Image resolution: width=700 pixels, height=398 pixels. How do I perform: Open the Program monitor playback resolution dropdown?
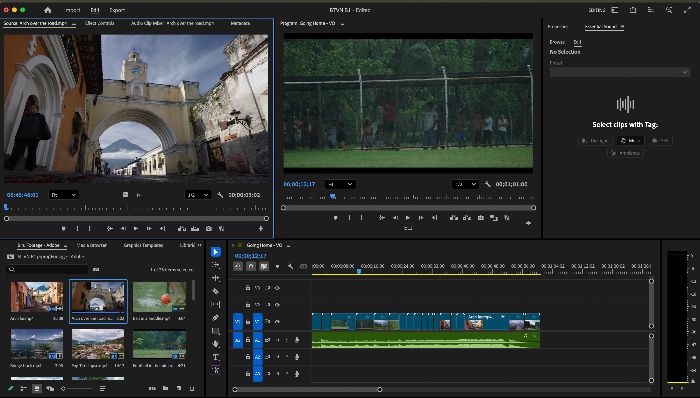pos(465,184)
